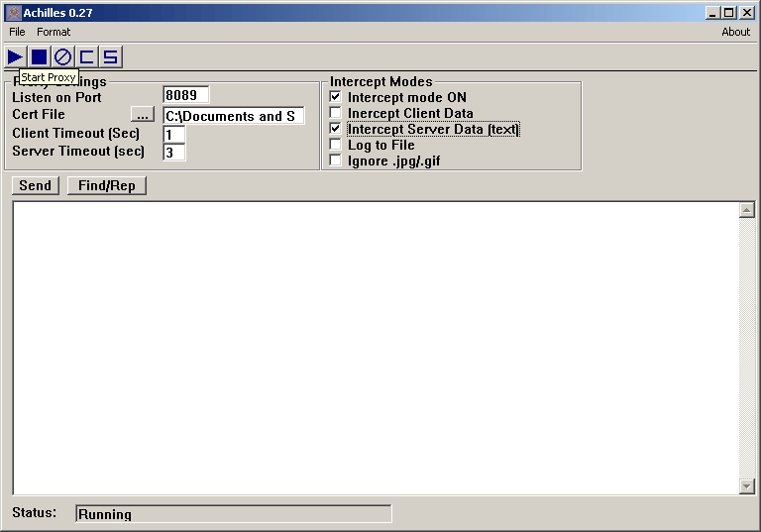Uncheck Intercept Server Data (text)
Viewport: 761px width, 532px height.
(x=336, y=129)
